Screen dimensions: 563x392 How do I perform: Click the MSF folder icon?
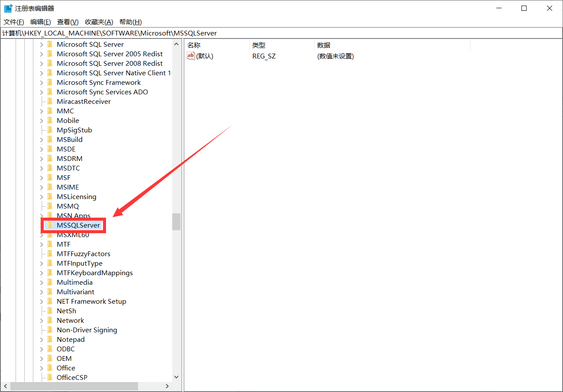pyautogui.click(x=50, y=178)
